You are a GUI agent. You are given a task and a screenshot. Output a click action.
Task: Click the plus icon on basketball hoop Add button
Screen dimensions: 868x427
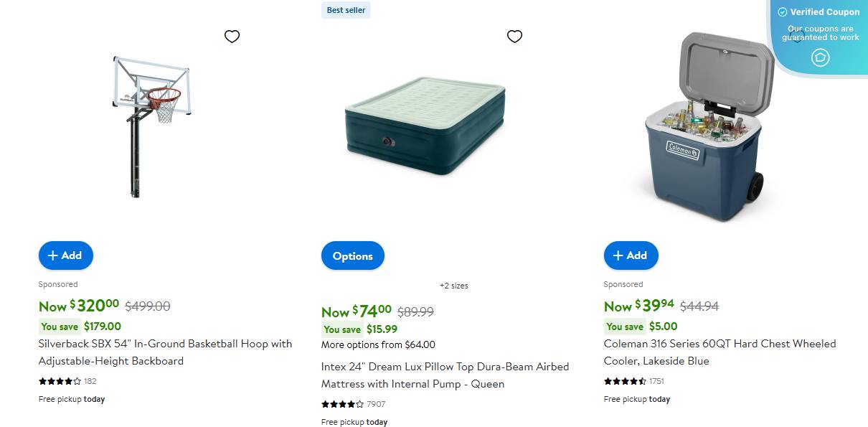point(53,255)
